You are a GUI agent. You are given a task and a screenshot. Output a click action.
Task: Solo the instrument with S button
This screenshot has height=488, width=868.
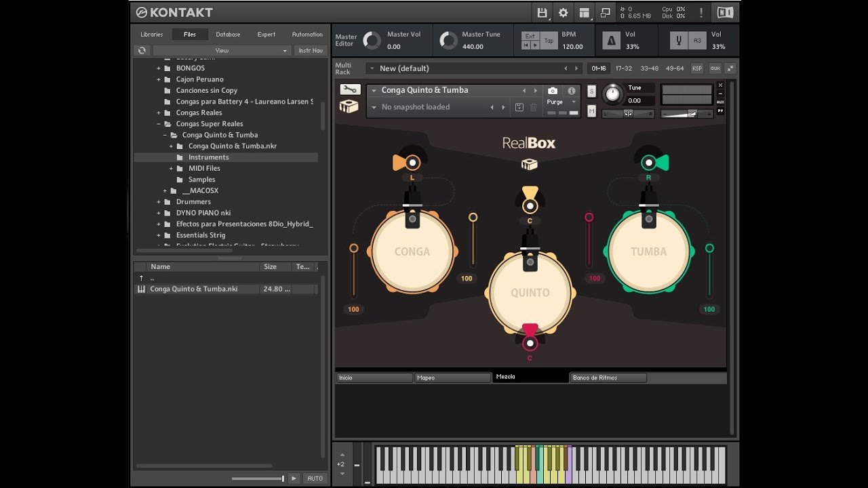(x=591, y=91)
